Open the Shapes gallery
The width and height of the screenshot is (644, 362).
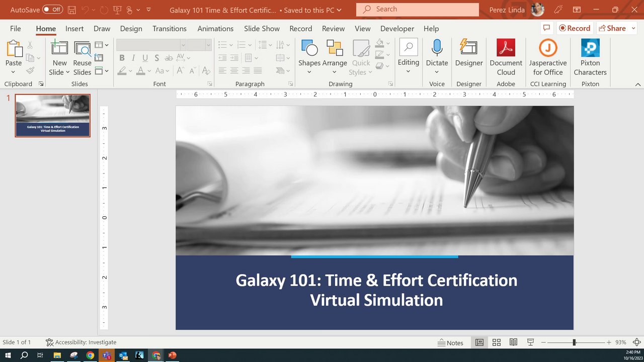coord(309,57)
